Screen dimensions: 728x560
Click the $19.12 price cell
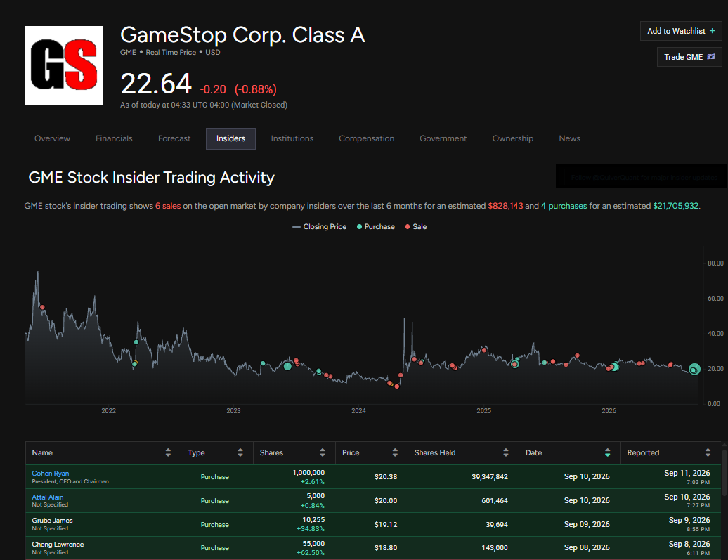click(385, 525)
